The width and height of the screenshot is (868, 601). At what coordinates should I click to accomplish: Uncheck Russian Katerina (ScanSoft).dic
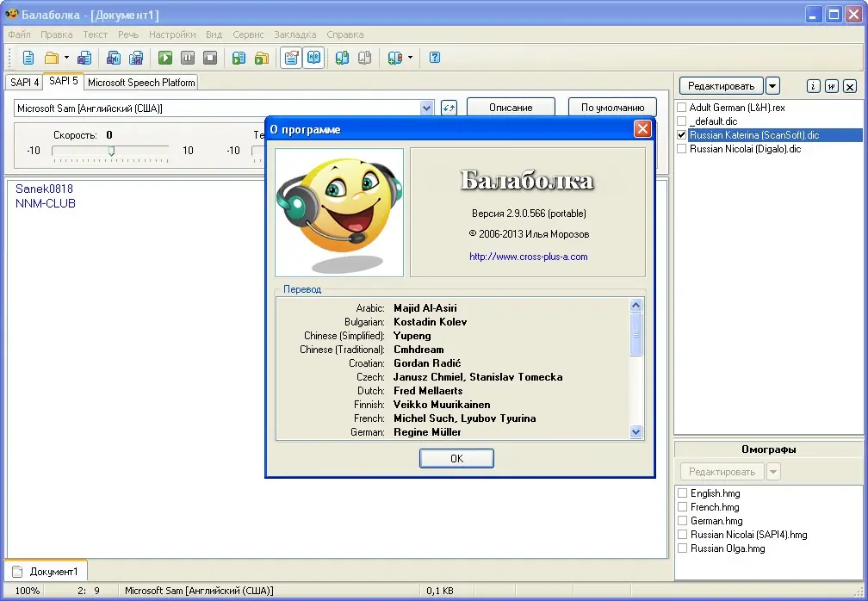click(682, 135)
